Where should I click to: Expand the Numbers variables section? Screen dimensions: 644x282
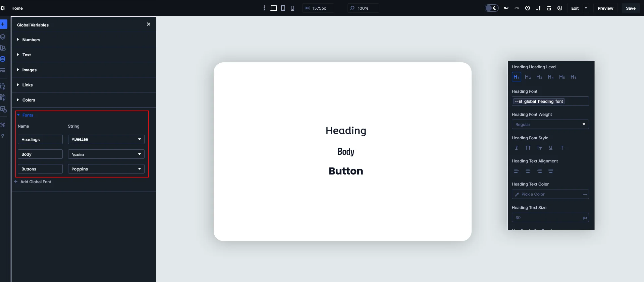[84, 40]
